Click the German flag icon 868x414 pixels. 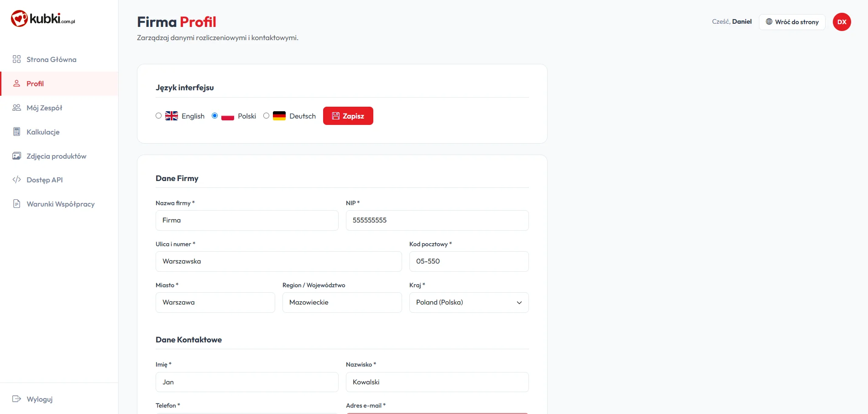279,116
